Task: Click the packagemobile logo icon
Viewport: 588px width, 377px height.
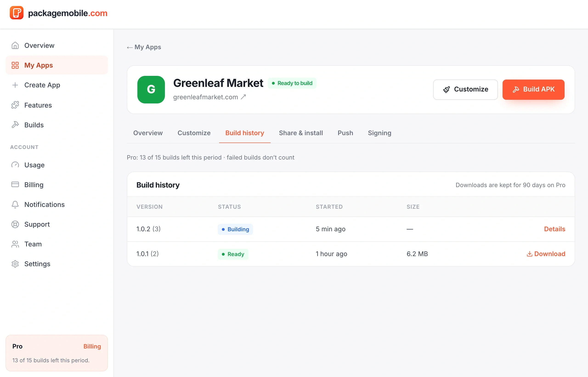Action: (16, 13)
